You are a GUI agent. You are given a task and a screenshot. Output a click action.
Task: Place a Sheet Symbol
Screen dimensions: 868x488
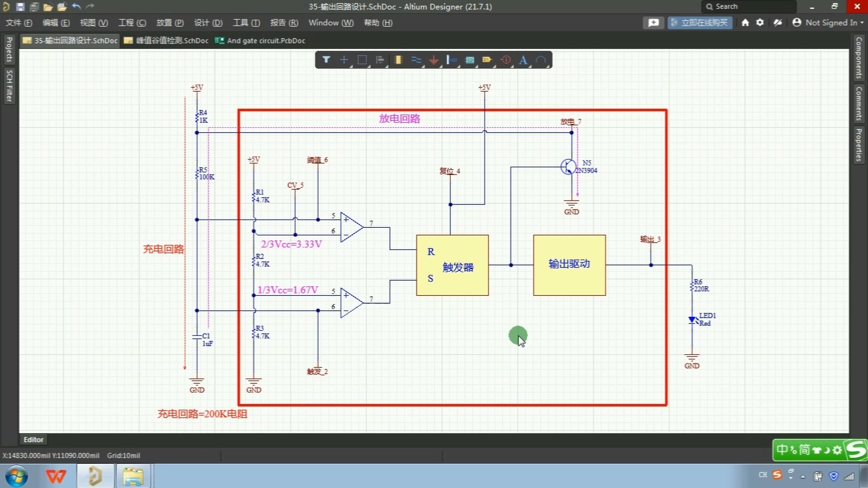pyautogui.click(x=470, y=60)
